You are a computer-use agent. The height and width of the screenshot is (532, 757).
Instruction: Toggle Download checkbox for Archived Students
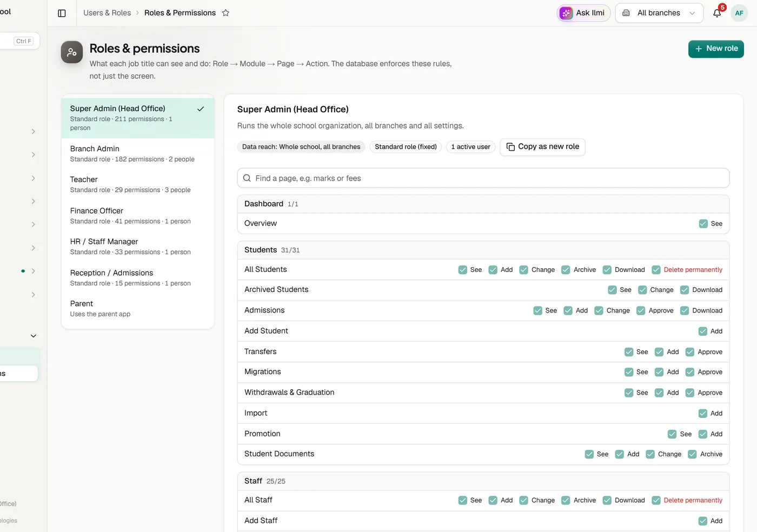(x=685, y=290)
